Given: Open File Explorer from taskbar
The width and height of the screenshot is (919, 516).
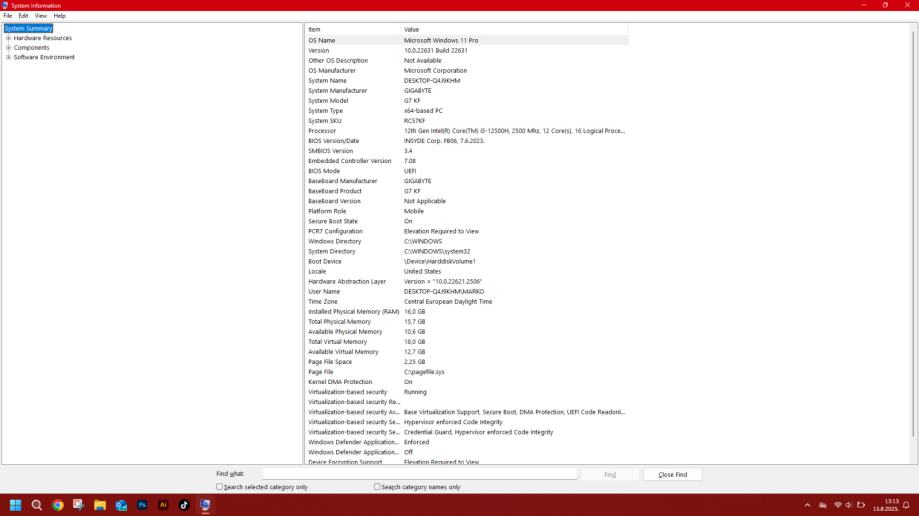Looking at the screenshot, I should click(x=100, y=505).
